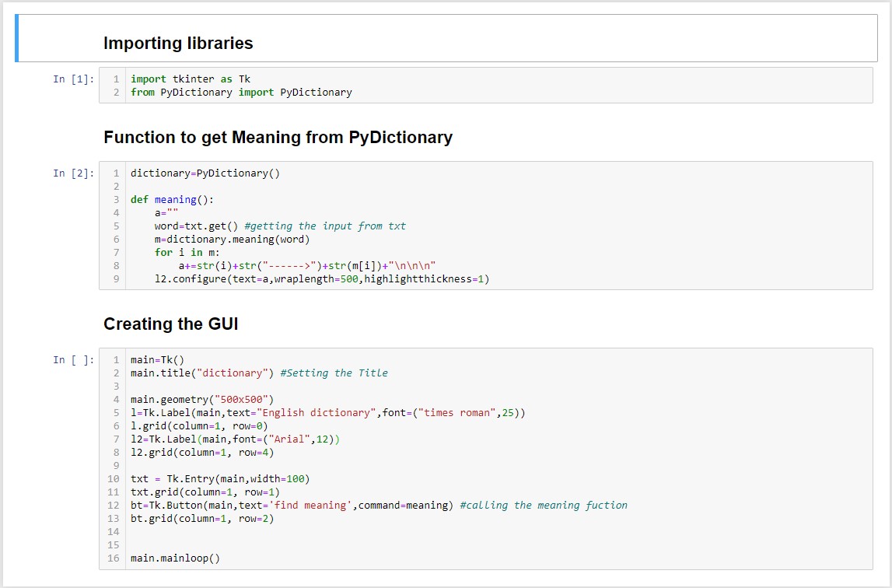Image resolution: width=892 pixels, height=588 pixels.
Task: Select the "Importing libraries" markdown cell
Action: (178, 44)
